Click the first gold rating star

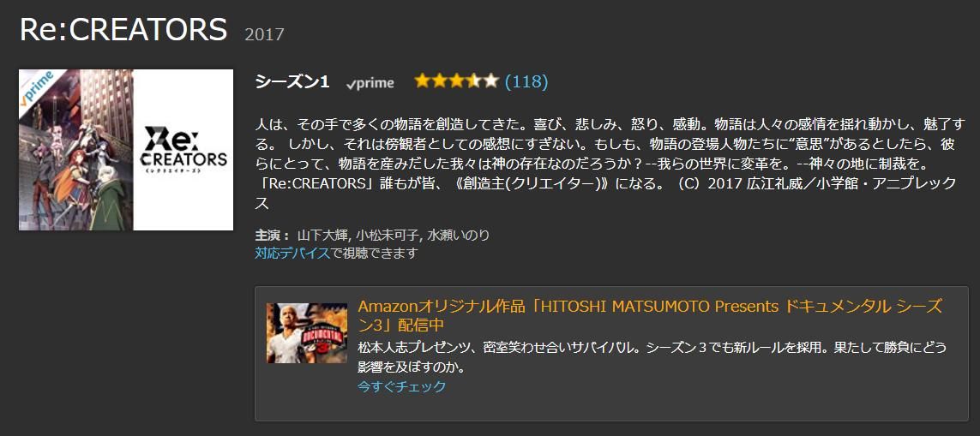coord(423,81)
